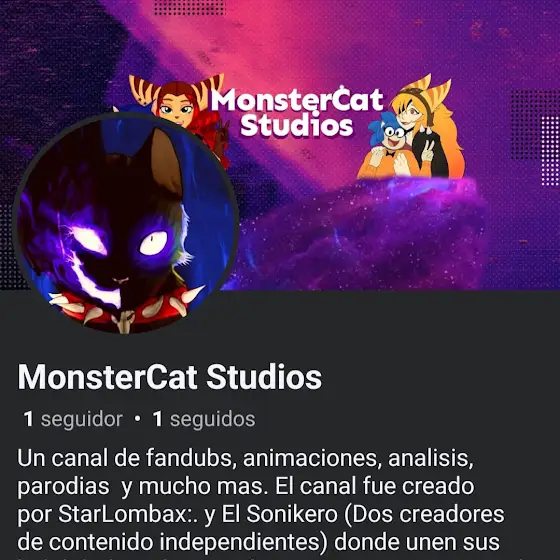Click the MonsterCat Studios page title

pyautogui.click(x=170, y=377)
